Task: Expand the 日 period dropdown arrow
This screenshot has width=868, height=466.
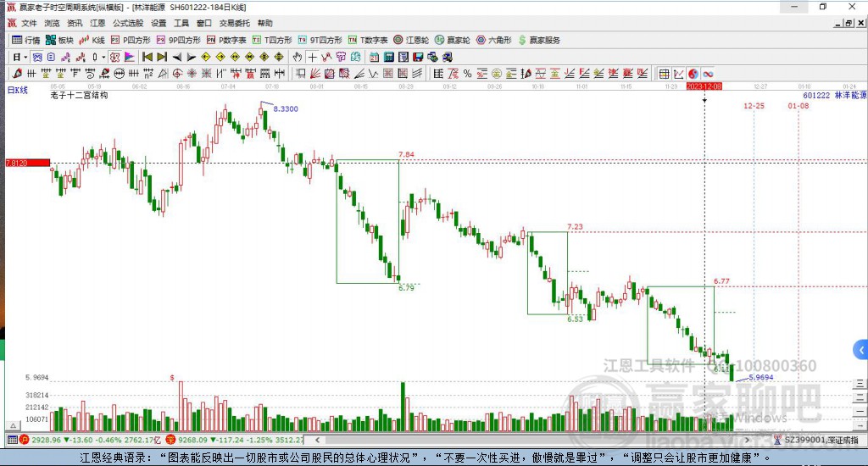Action: point(25,57)
